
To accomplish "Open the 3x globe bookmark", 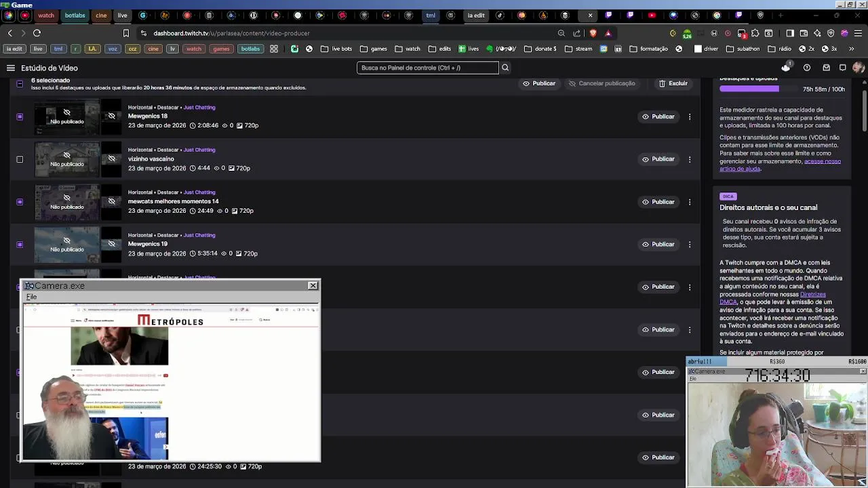I will pyautogui.click(x=829, y=49).
